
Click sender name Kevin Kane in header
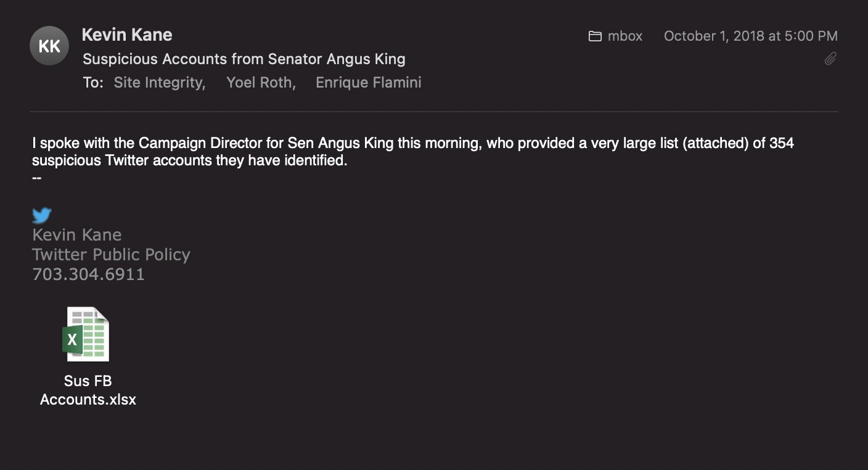tap(127, 35)
